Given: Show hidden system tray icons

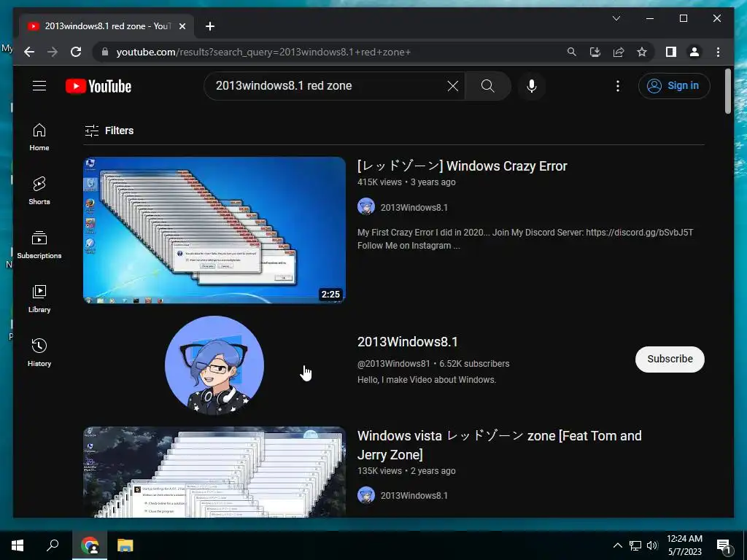Looking at the screenshot, I should (617, 545).
